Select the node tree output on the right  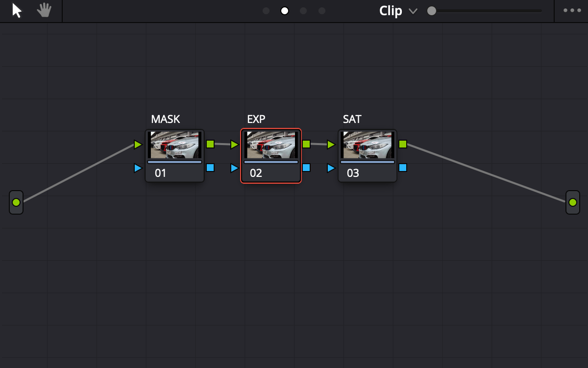[x=572, y=202]
